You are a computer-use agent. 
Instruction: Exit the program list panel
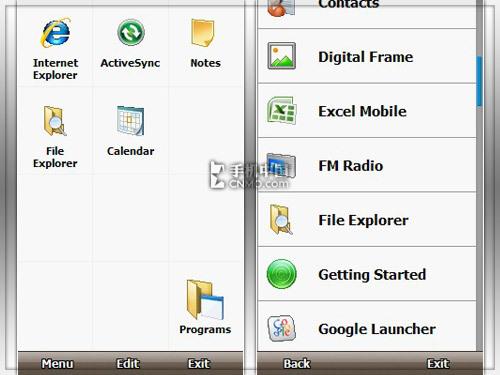438,364
